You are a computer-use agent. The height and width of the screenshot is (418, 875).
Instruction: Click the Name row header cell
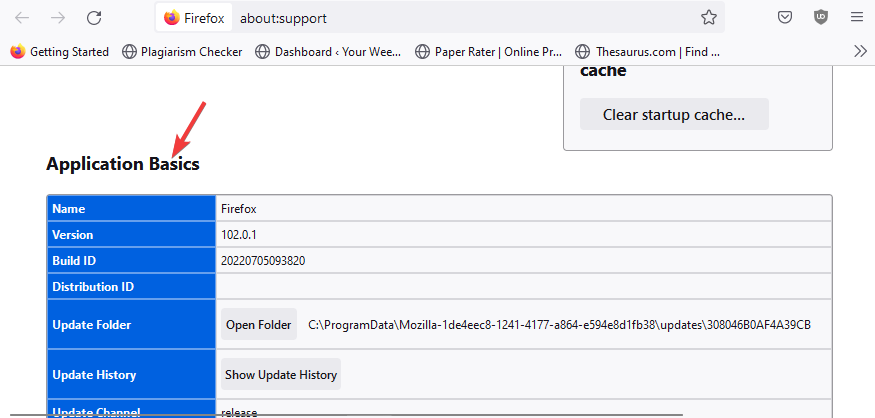tap(132, 209)
